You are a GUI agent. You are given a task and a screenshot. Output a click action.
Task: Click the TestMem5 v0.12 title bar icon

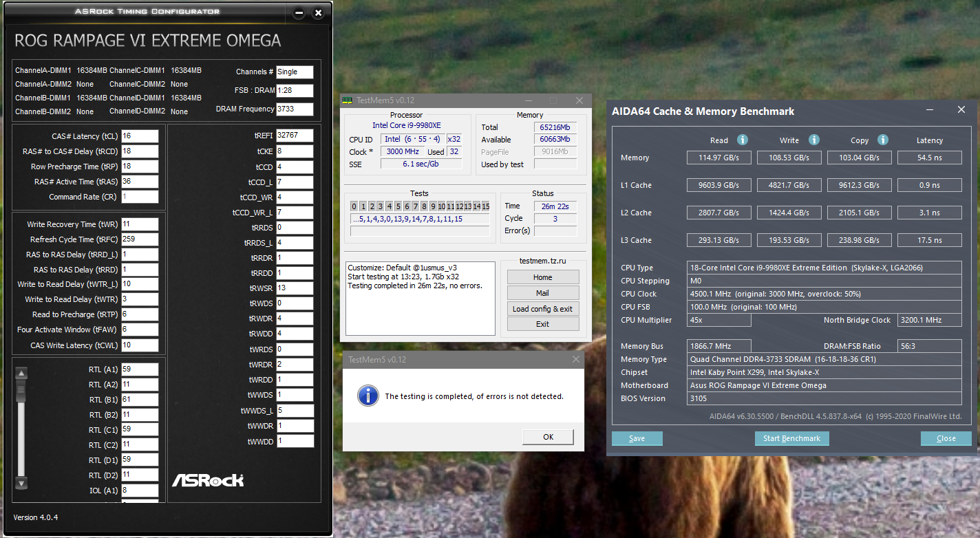(348, 100)
